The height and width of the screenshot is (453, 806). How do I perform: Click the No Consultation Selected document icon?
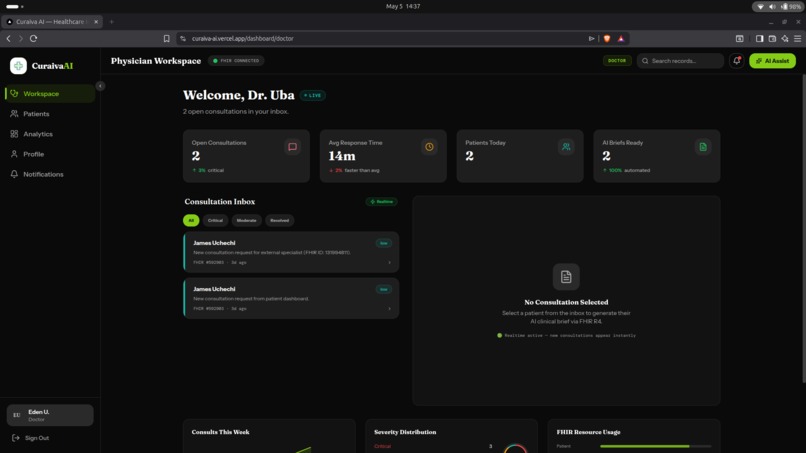(566, 277)
